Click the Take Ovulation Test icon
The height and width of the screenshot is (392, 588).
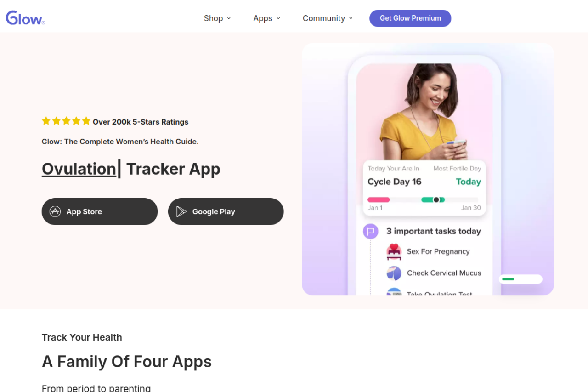click(x=394, y=292)
